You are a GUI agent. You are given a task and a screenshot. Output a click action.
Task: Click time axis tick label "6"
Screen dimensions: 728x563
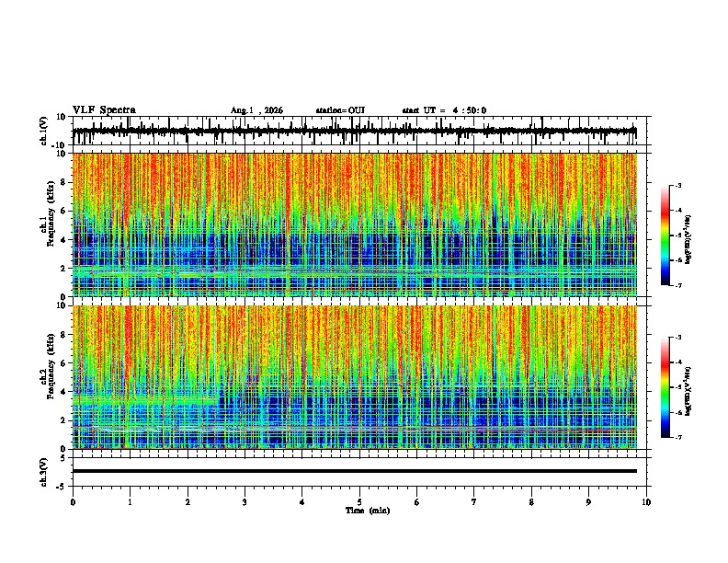tap(417, 502)
